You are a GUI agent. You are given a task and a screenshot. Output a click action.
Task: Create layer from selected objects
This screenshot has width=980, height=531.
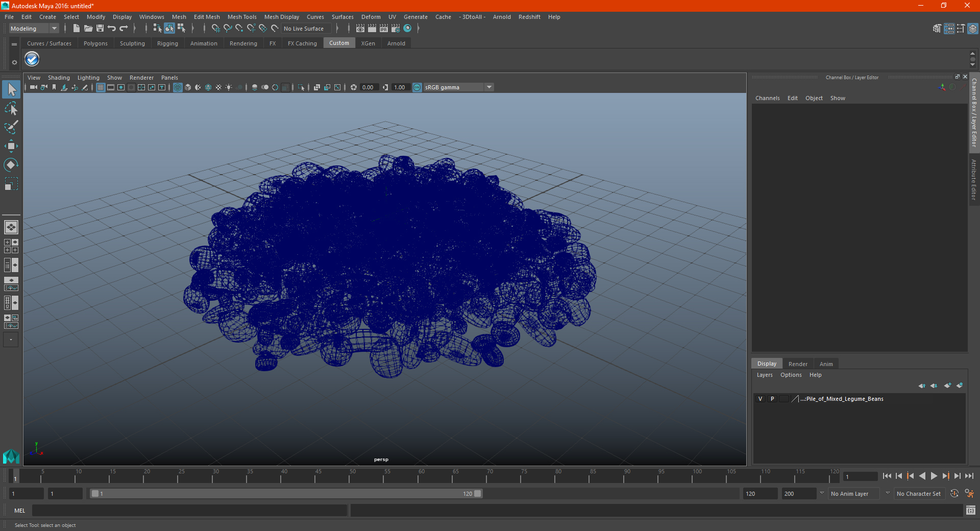point(960,385)
